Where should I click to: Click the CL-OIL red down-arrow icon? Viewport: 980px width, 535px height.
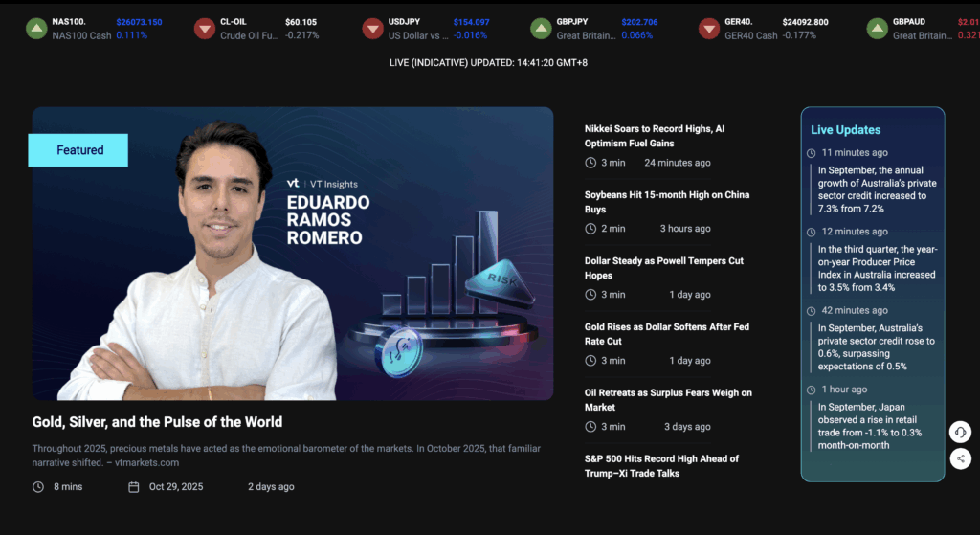(205, 29)
